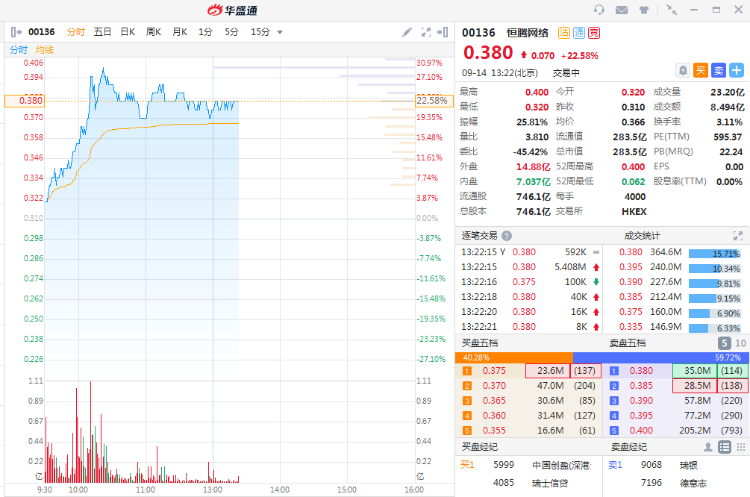The image size is (750, 497).
Task: Open the mail messages icon
Action: pos(621,10)
